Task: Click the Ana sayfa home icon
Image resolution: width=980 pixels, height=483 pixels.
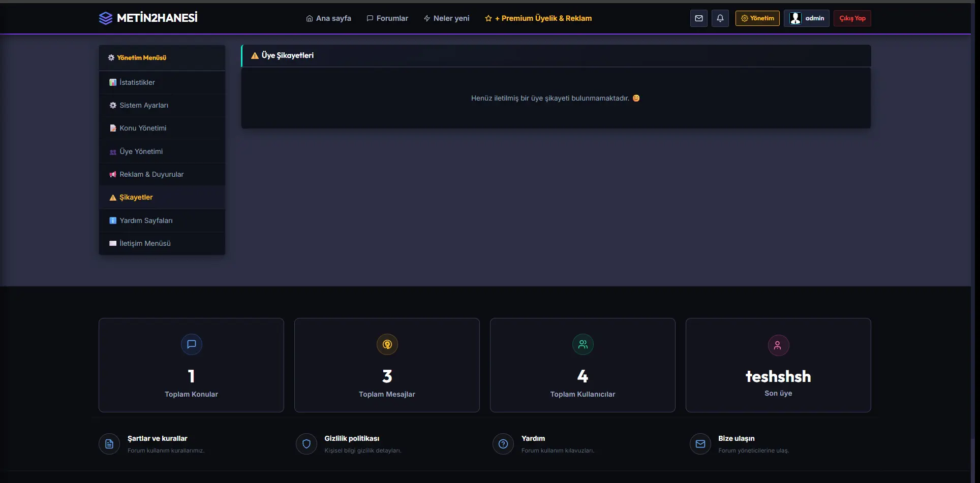Action: [310, 18]
